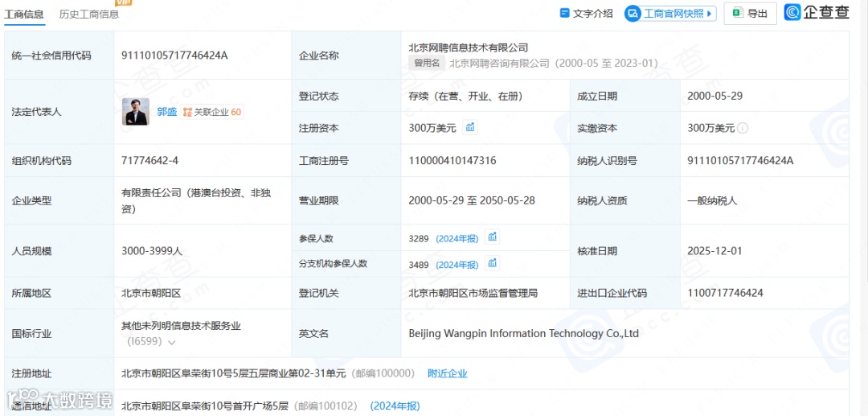Open the 文字介绍 text introduction
The height and width of the screenshot is (416, 868).
point(587,14)
